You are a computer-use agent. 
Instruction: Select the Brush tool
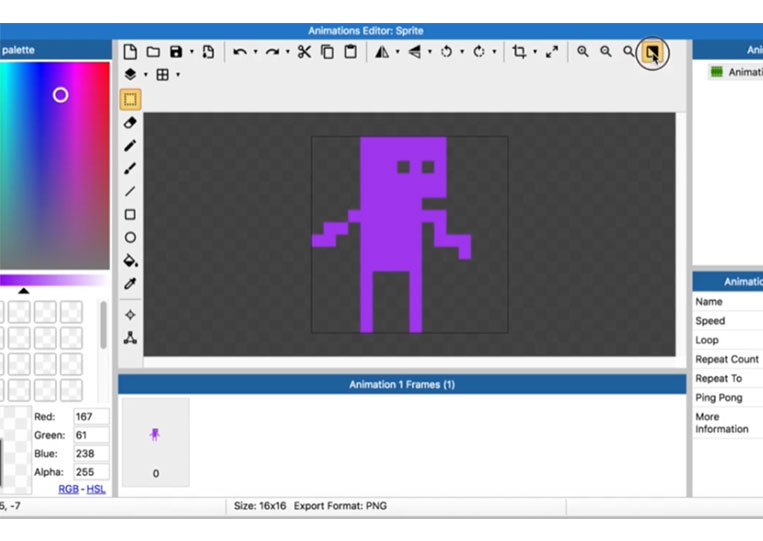tap(130, 168)
